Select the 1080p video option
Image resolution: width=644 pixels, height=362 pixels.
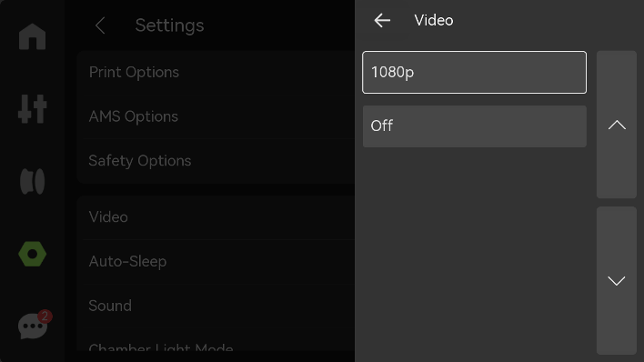coord(475,73)
